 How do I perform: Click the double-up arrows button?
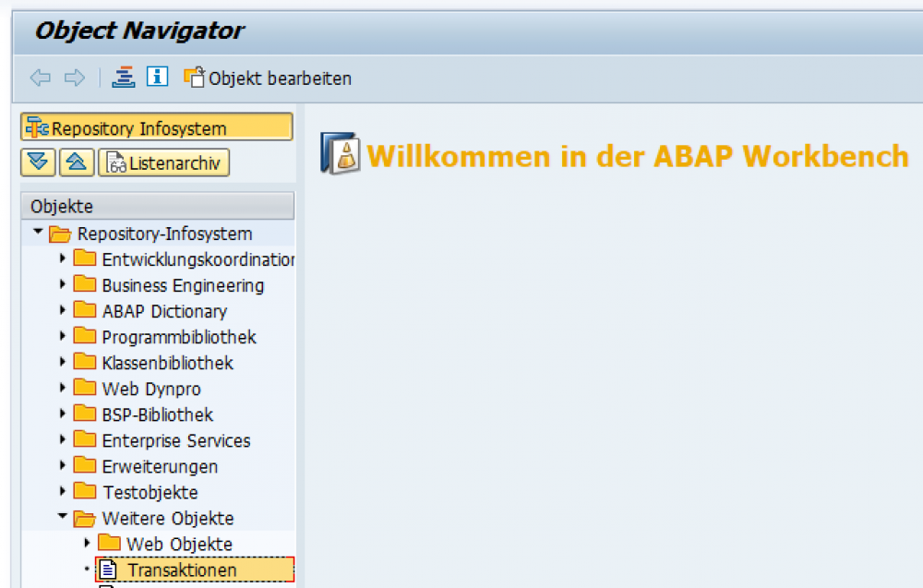77,162
